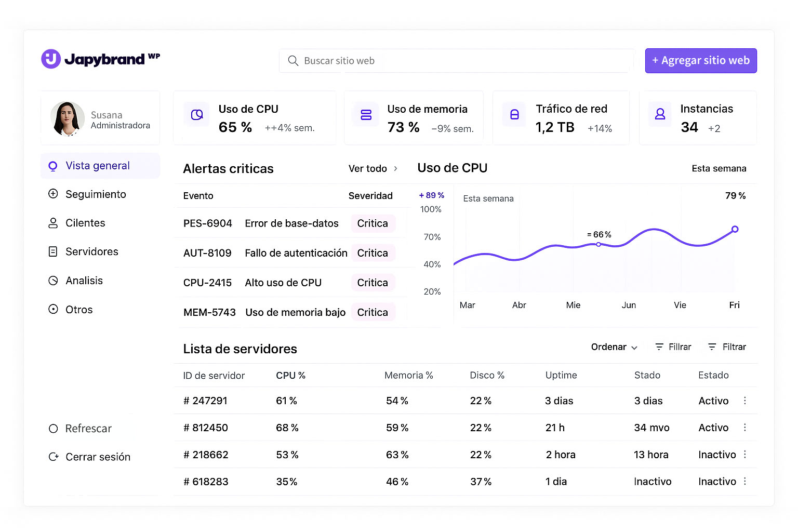Open the Ordenar dropdown
The height and width of the screenshot is (532, 798).
click(x=614, y=347)
